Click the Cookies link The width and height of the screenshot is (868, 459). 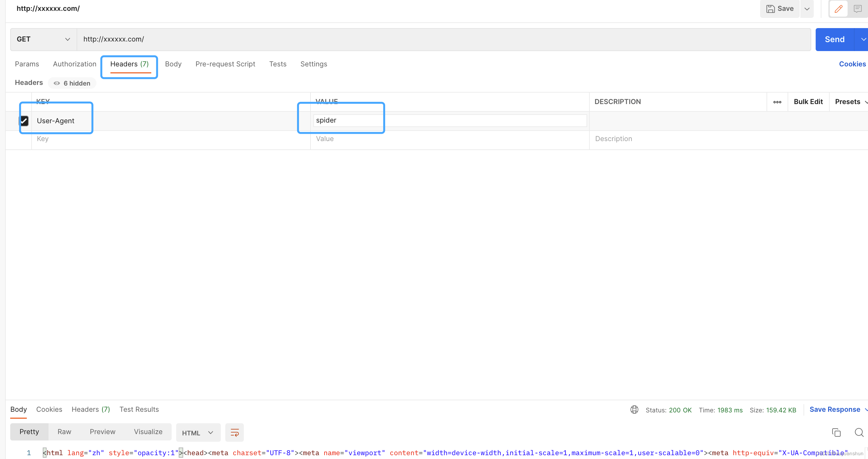click(852, 64)
